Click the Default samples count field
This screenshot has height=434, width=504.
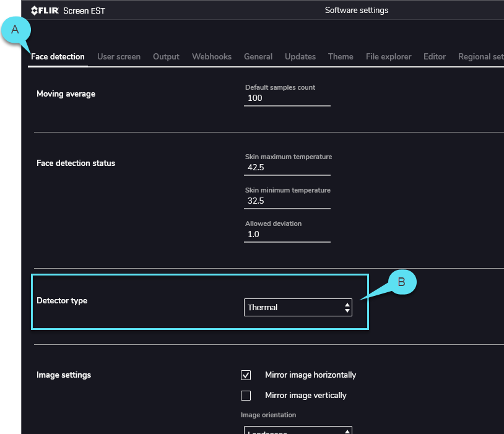pyautogui.click(x=287, y=98)
